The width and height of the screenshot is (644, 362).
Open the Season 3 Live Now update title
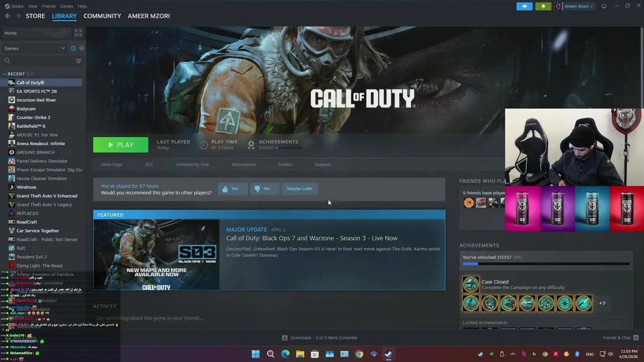(x=312, y=238)
